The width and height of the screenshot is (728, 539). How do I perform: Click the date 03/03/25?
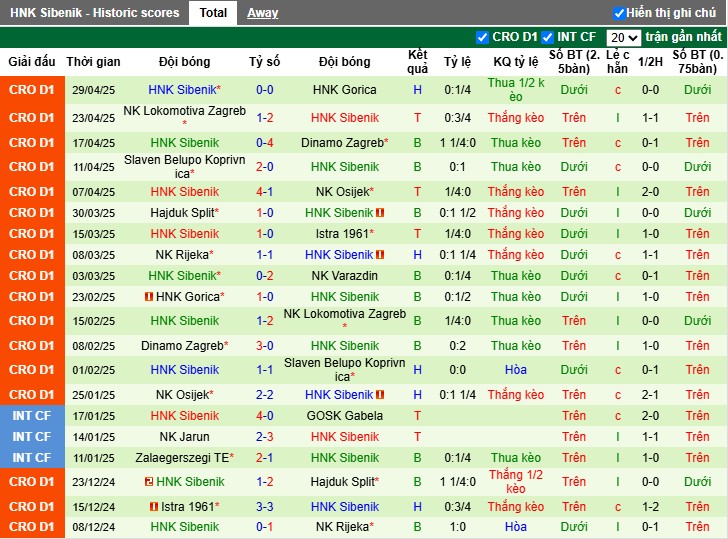click(x=93, y=276)
